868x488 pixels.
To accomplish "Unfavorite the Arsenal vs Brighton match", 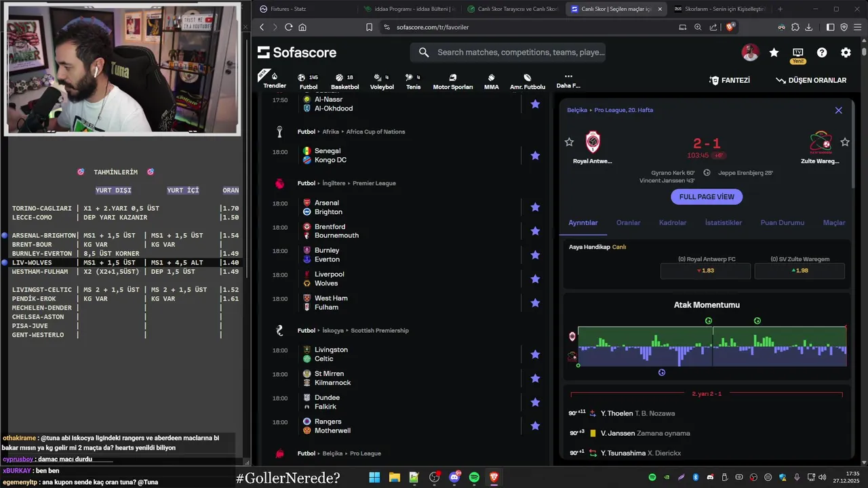I will click(535, 207).
